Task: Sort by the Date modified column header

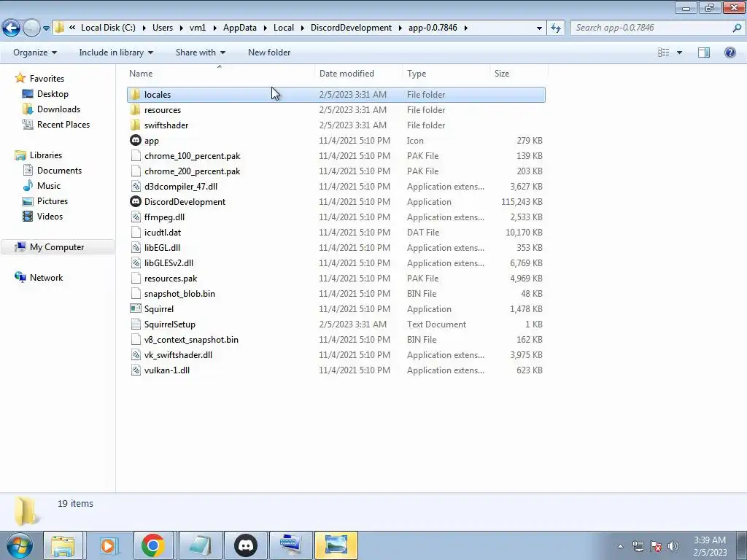Action: pos(347,74)
